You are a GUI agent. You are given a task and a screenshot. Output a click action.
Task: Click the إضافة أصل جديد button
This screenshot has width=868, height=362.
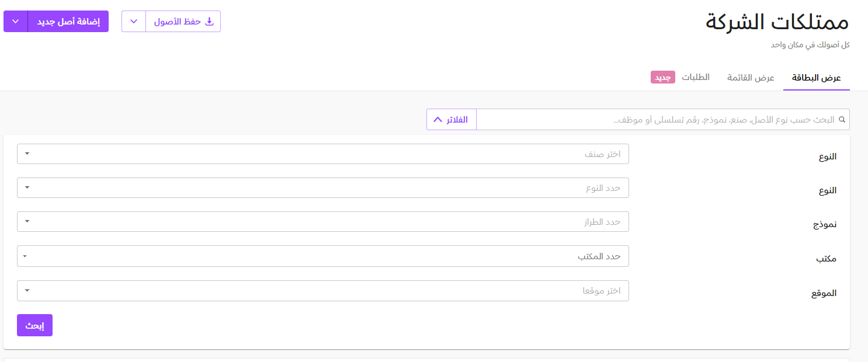68,22
